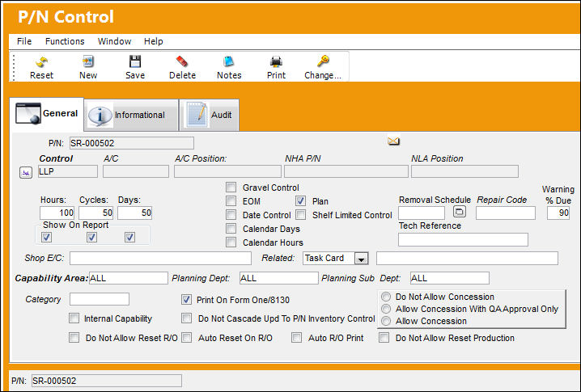
Task: Click the Repair Code field
Action: point(506,213)
